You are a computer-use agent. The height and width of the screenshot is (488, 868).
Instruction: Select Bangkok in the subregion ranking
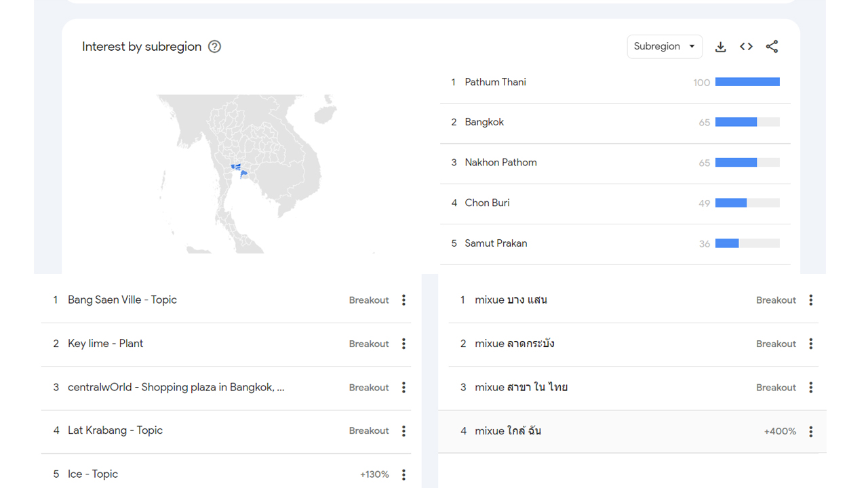484,122
